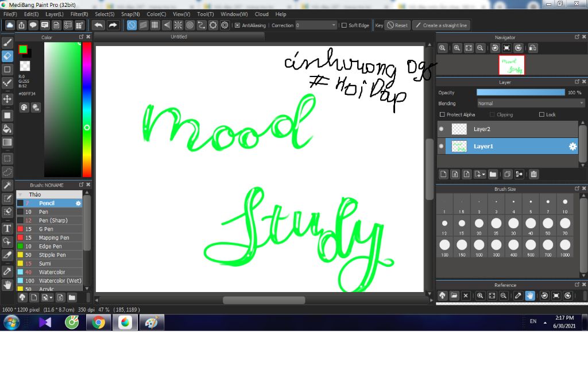Select the Gradient tool
This screenshot has height=380, width=588.
(7, 143)
